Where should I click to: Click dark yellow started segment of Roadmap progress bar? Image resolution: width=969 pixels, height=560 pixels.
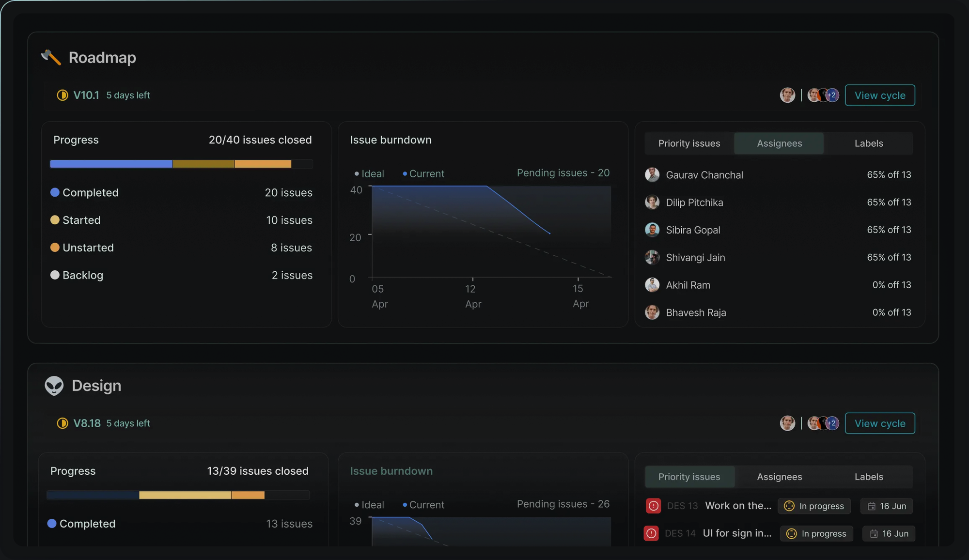(x=203, y=164)
